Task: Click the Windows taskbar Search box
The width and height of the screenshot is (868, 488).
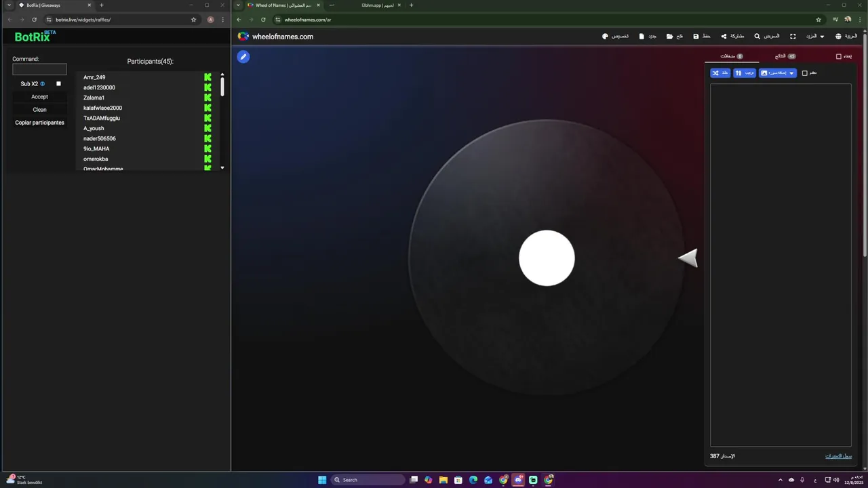Action: click(x=369, y=480)
